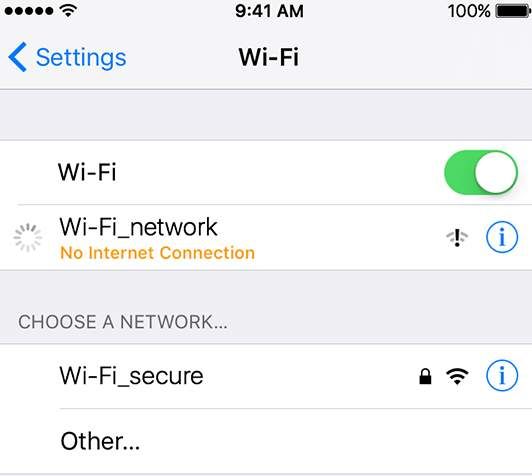Tap Wi-Fi_secure signal strength icon

tap(457, 377)
